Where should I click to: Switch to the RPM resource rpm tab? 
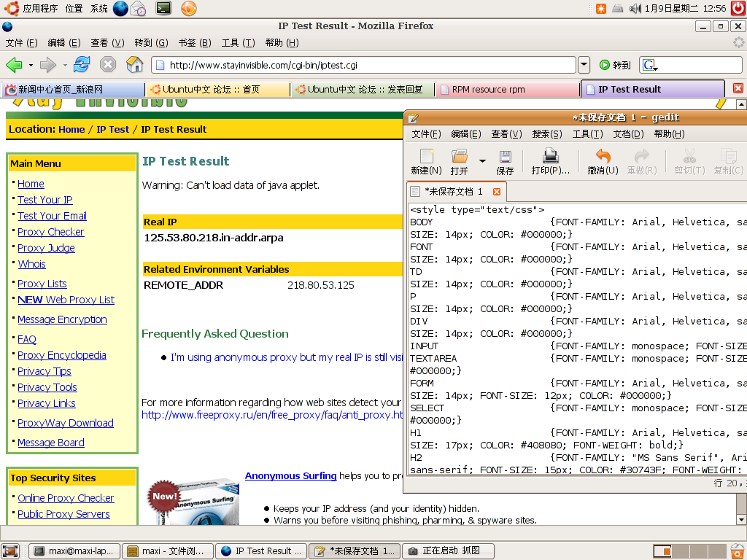click(x=506, y=89)
